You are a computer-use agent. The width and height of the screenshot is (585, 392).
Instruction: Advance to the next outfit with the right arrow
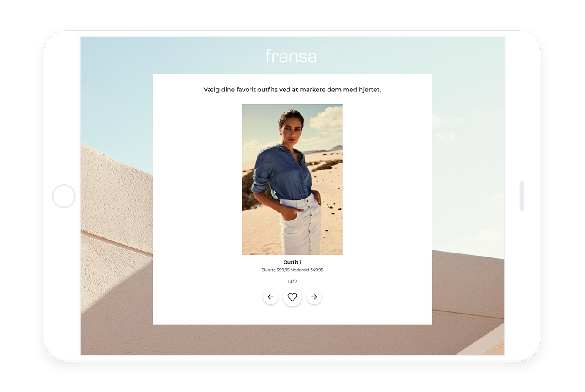314,297
